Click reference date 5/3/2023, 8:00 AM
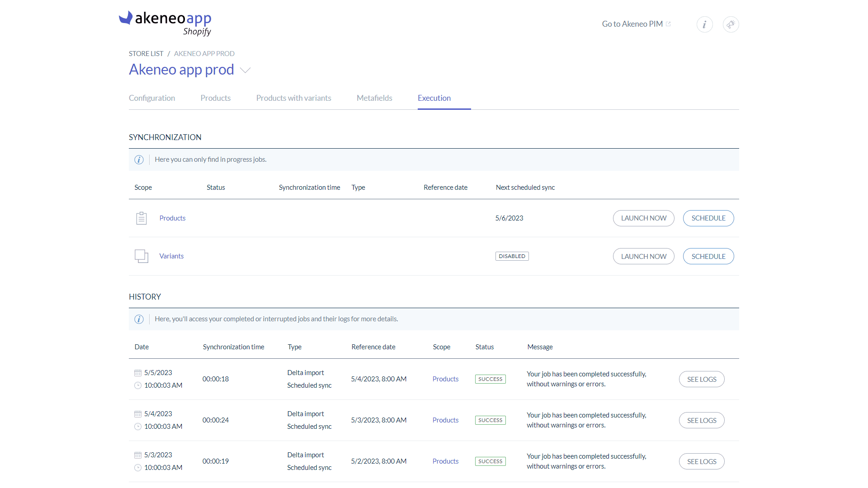 coord(379,420)
